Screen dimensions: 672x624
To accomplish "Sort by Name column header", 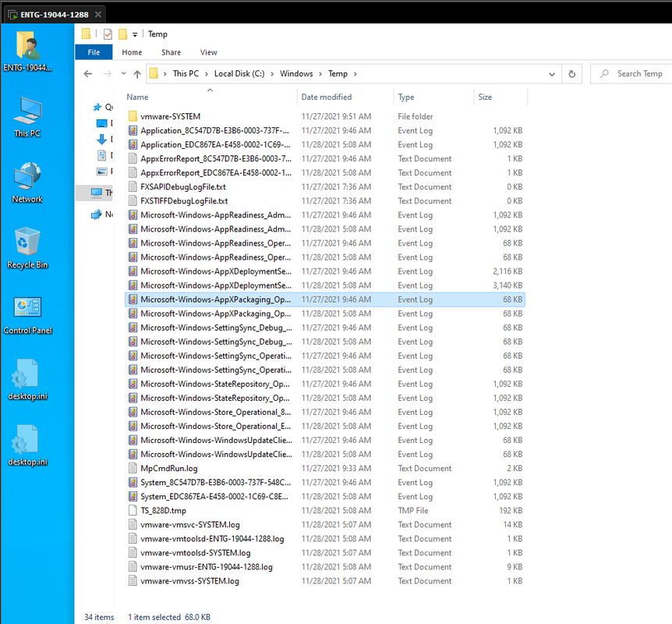I will (210, 97).
